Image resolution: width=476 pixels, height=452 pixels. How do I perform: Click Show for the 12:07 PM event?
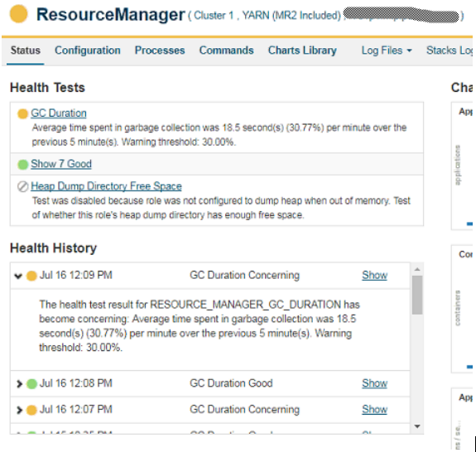click(375, 410)
